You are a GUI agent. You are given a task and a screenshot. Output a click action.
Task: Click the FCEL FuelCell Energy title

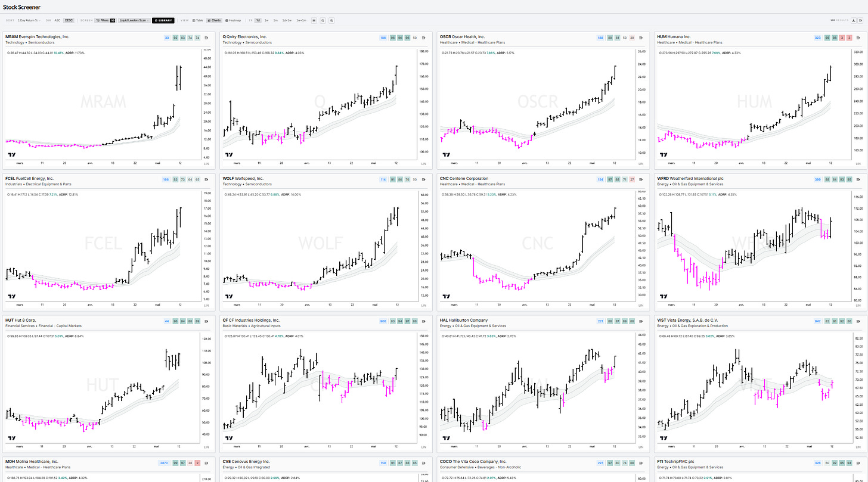[29, 178]
